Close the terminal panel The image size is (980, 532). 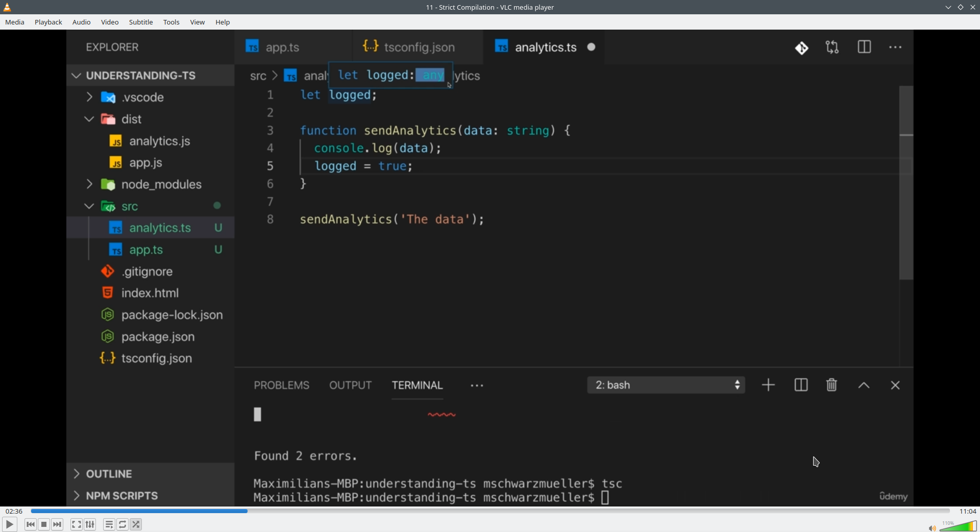pyautogui.click(x=895, y=385)
